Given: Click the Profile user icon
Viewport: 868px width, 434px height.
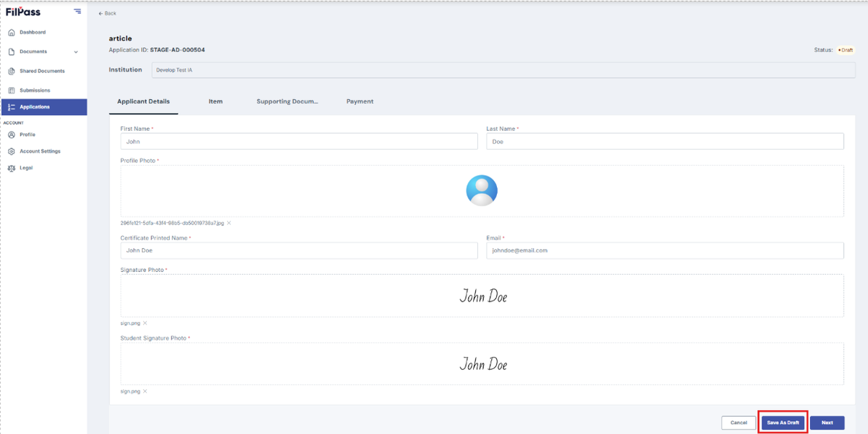Looking at the screenshot, I should (12, 135).
